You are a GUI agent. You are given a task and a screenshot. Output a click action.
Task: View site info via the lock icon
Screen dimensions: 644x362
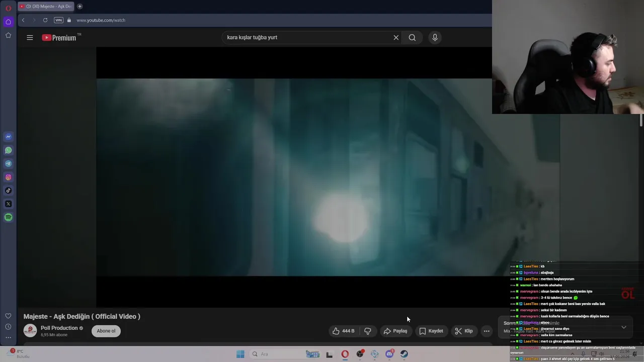coord(69,20)
